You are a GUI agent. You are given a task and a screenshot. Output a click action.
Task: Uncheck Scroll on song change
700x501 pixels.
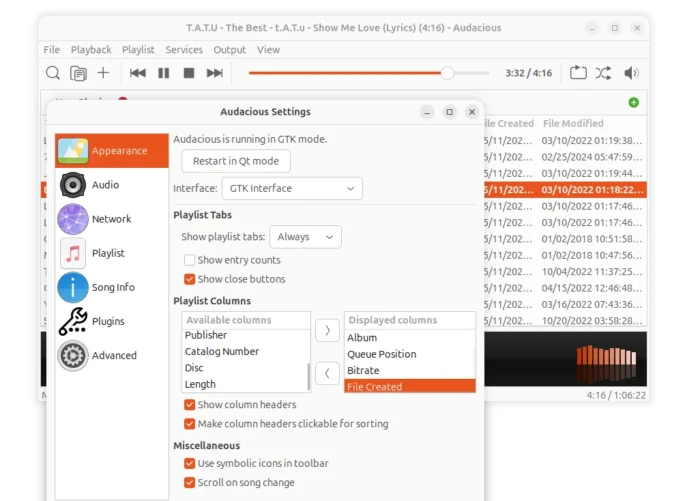tap(189, 483)
